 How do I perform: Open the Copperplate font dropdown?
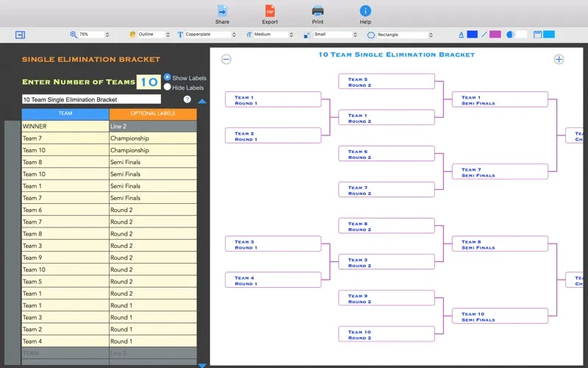pyautogui.click(x=210, y=35)
